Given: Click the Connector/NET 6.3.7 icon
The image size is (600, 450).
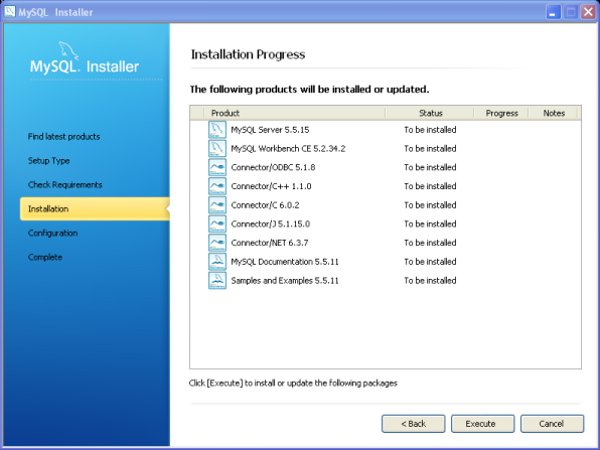Looking at the screenshot, I should tap(217, 243).
